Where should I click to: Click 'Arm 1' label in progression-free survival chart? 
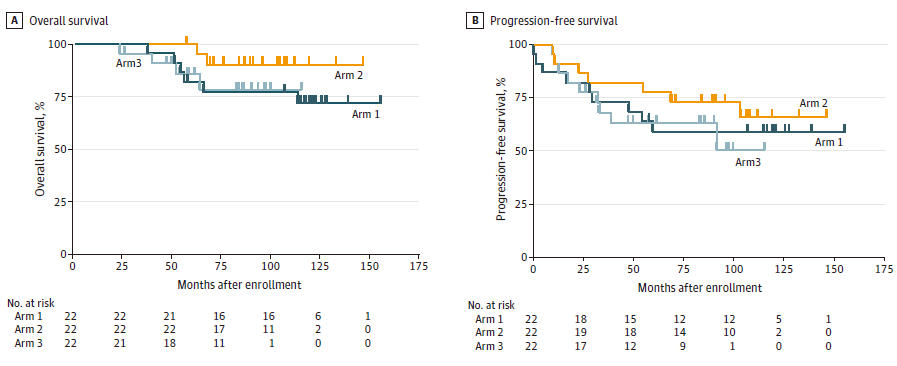[828, 142]
